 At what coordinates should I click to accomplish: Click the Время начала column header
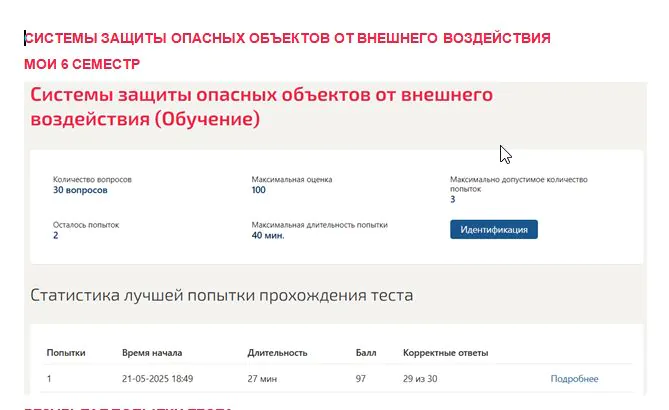click(152, 353)
